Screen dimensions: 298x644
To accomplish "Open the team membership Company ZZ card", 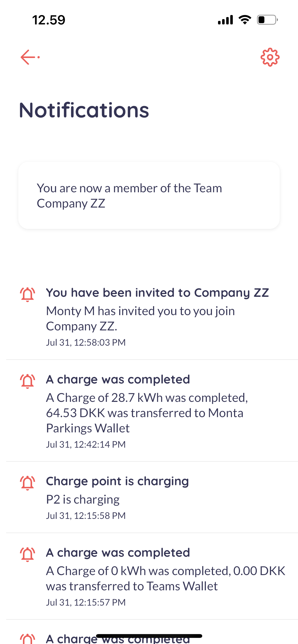I will coord(149,196).
